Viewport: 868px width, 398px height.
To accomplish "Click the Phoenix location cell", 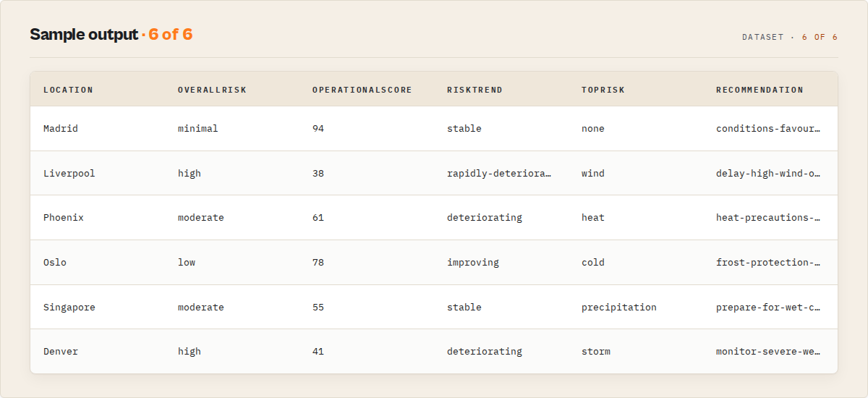I will (x=64, y=218).
